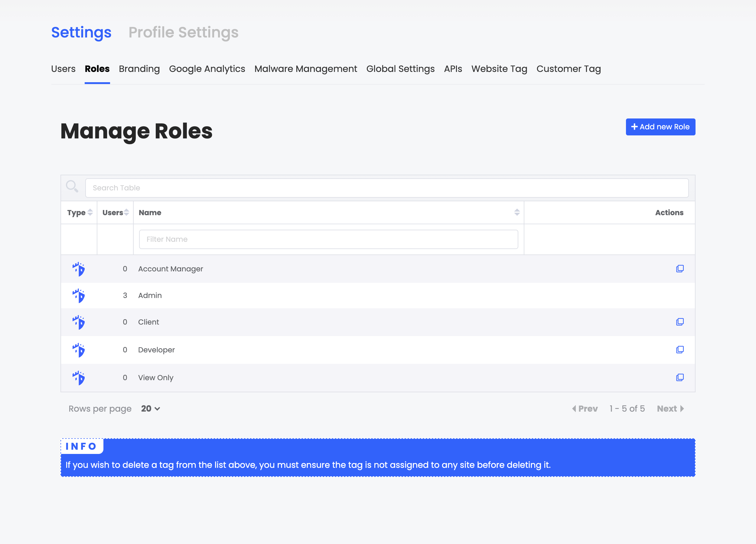Open the Malware Management tab
The image size is (756, 544).
(x=305, y=69)
